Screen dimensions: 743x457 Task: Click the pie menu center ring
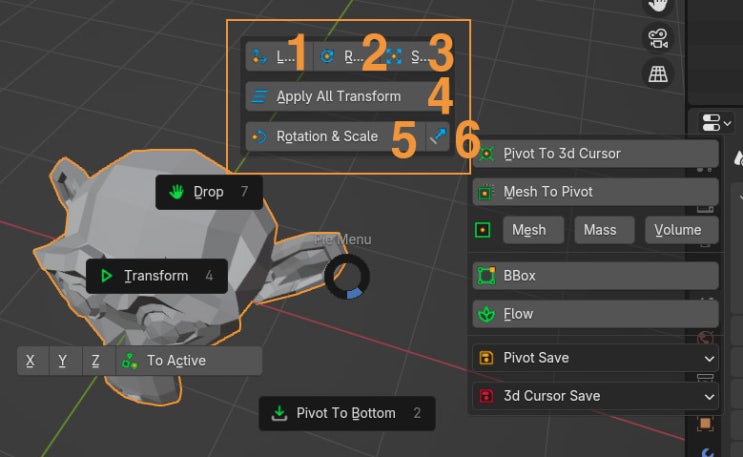click(347, 277)
